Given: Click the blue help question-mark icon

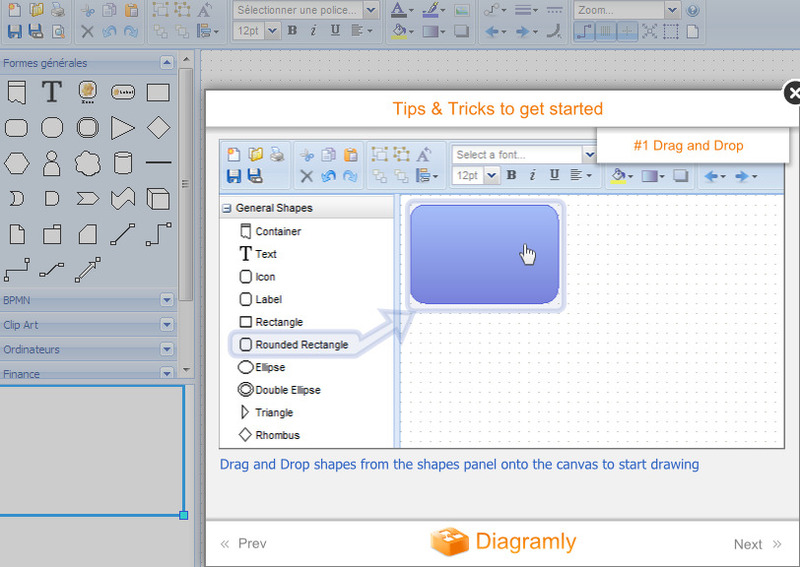Looking at the screenshot, I should 693,11.
